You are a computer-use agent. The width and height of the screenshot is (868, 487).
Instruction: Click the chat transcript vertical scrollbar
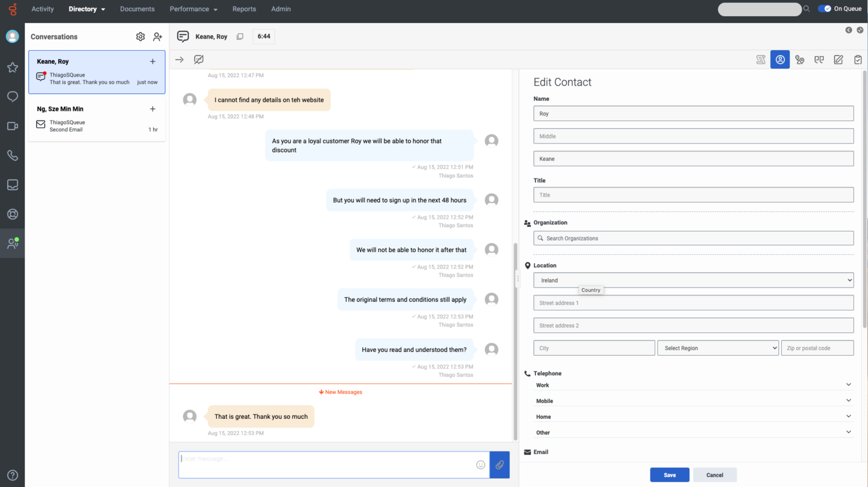coord(515,341)
